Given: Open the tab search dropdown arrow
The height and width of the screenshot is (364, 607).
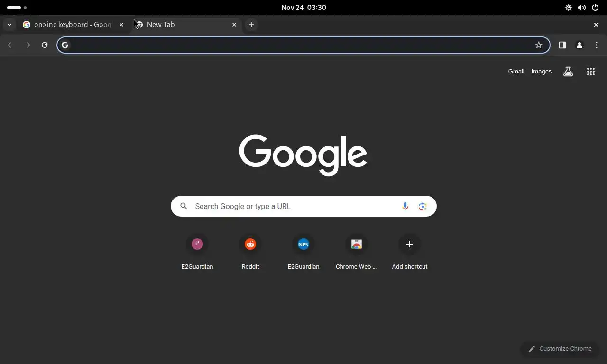Looking at the screenshot, I should pos(9,25).
